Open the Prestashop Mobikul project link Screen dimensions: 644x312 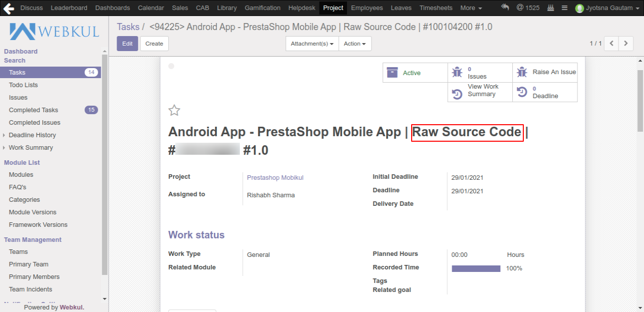pyautogui.click(x=275, y=177)
